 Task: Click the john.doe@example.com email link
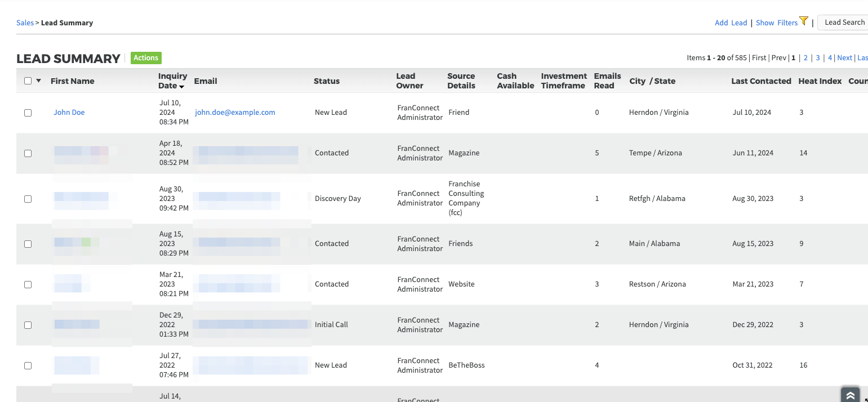(235, 113)
